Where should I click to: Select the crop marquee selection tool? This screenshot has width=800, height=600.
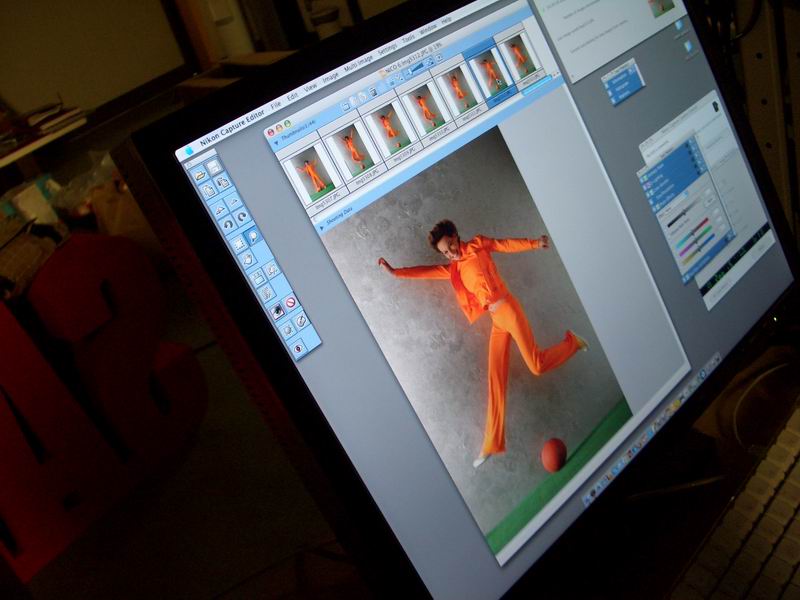point(237,243)
